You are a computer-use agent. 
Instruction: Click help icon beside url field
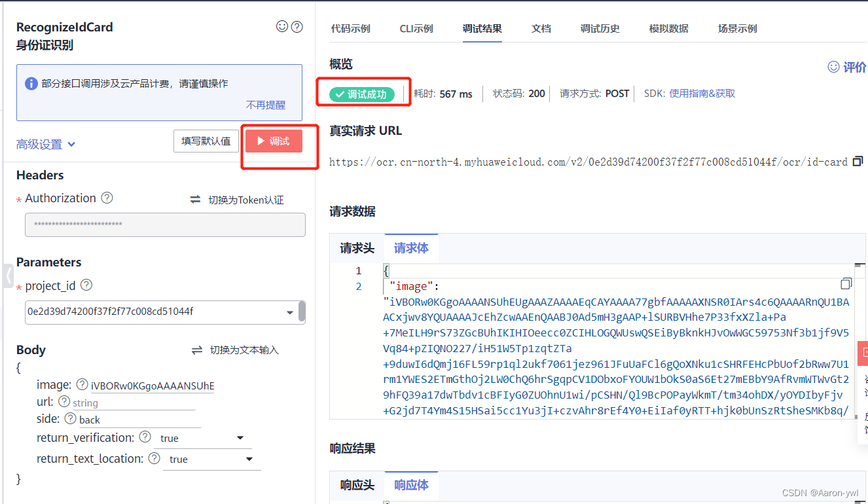coord(64,401)
